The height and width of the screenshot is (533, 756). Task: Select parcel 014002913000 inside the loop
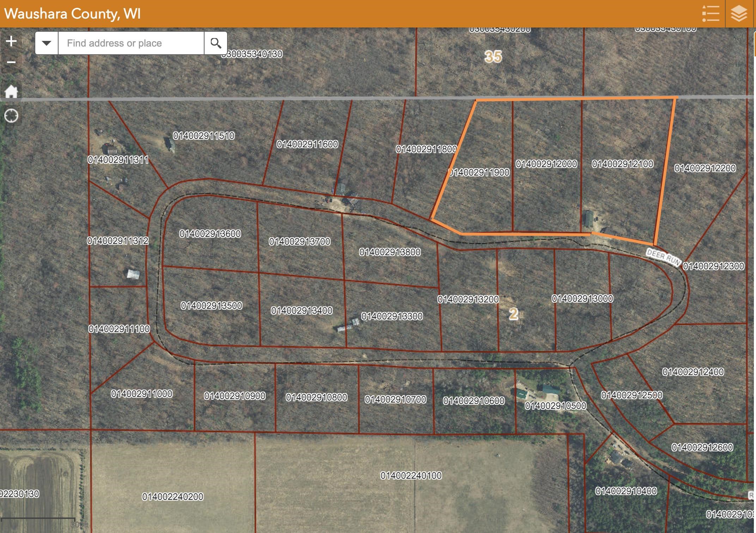pos(582,299)
